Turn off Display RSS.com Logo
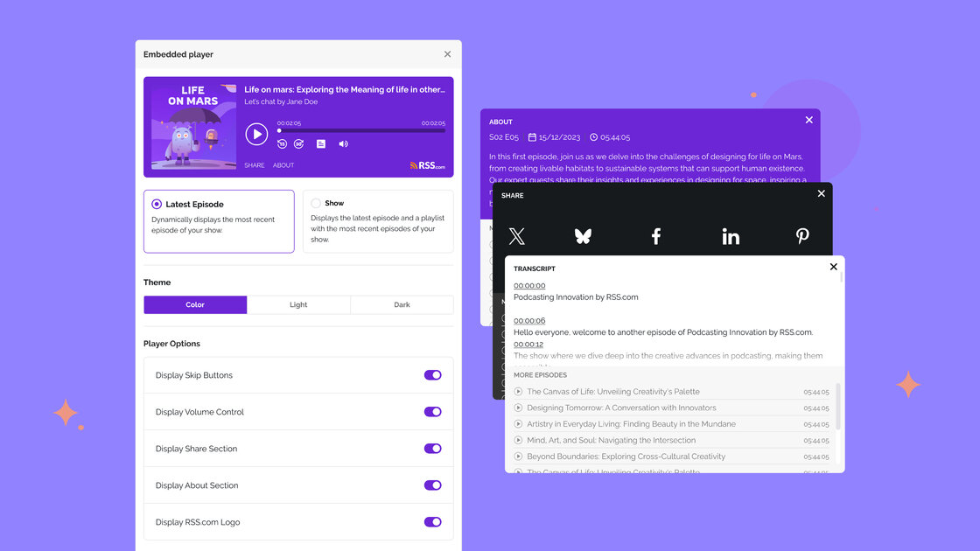 pyautogui.click(x=432, y=522)
